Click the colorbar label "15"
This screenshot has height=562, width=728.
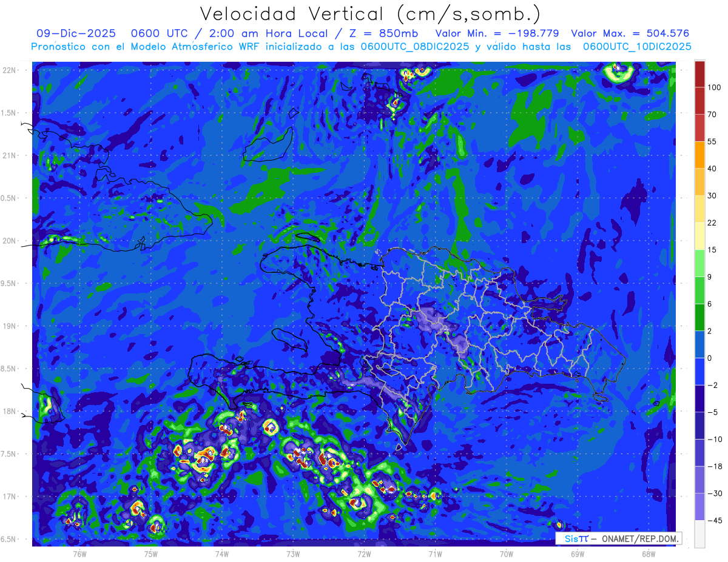(712, 250)
